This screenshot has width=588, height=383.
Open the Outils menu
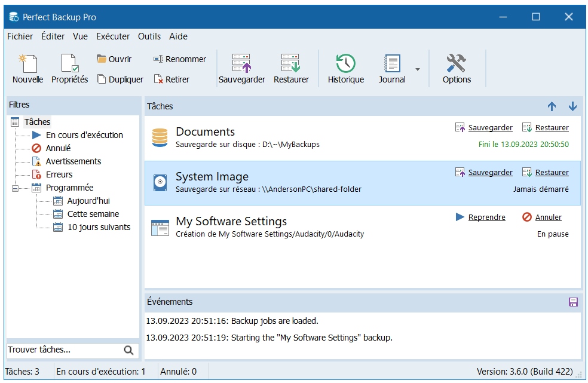(149, 36)
